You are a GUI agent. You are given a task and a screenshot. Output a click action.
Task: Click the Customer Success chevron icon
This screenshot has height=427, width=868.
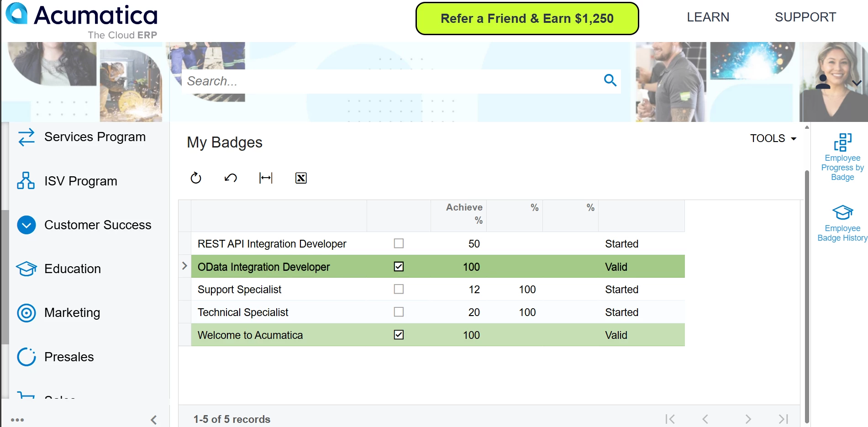pos(26,225)
